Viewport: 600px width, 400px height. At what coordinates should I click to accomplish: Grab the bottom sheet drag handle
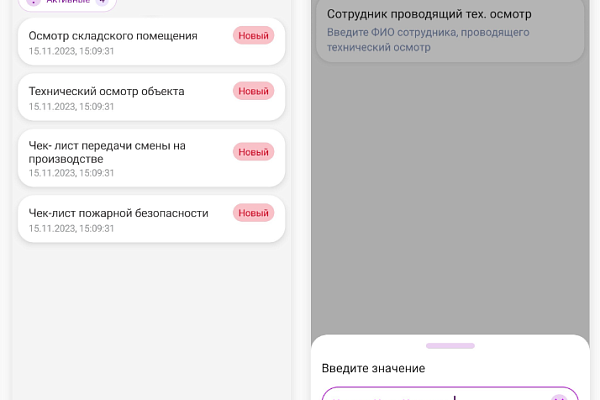[450, 346]
